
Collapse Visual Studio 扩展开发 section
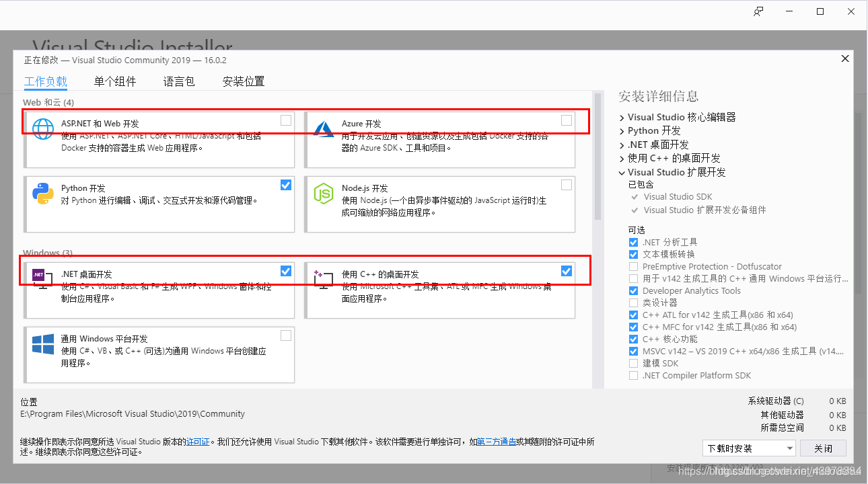(x=622, y=172)
